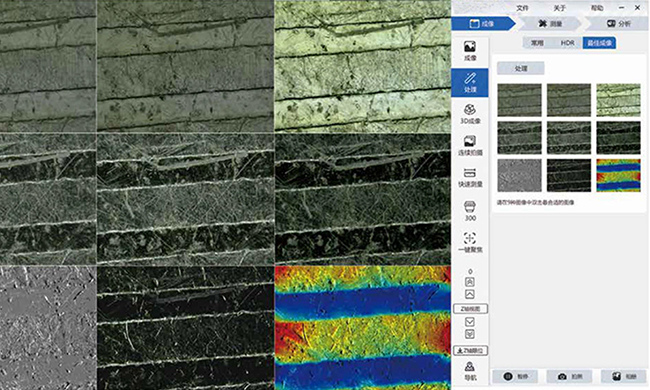The width and height of the screenshot is (650, 390).
Task: Open the 连续拍摄 continuous capture tool
Action: click(x=470, y=146)
